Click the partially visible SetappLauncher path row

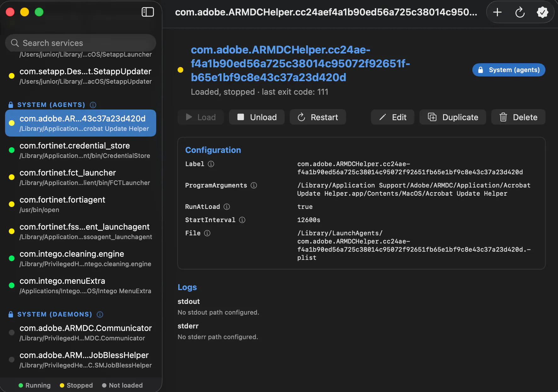tap(85, 54)
